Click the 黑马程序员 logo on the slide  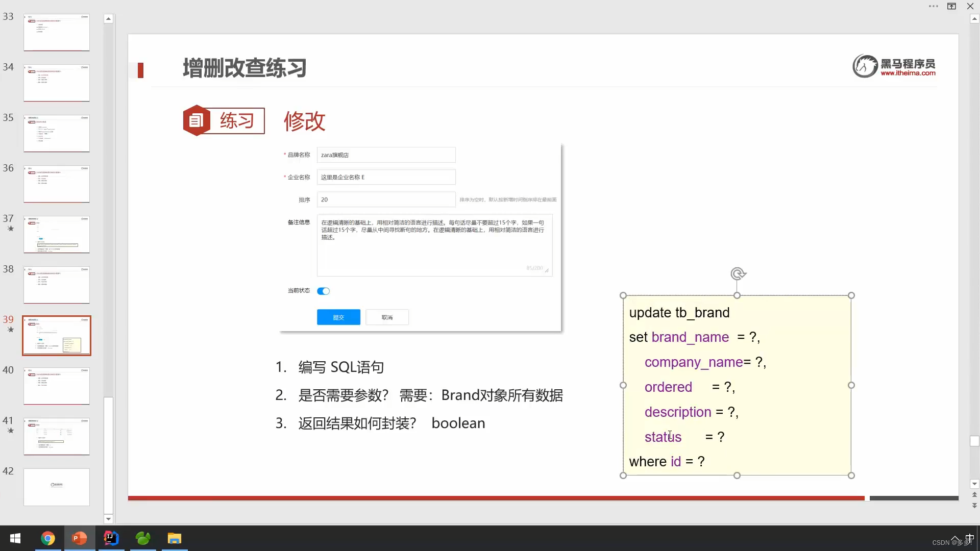pyautogui.click(x=894, y=66)
